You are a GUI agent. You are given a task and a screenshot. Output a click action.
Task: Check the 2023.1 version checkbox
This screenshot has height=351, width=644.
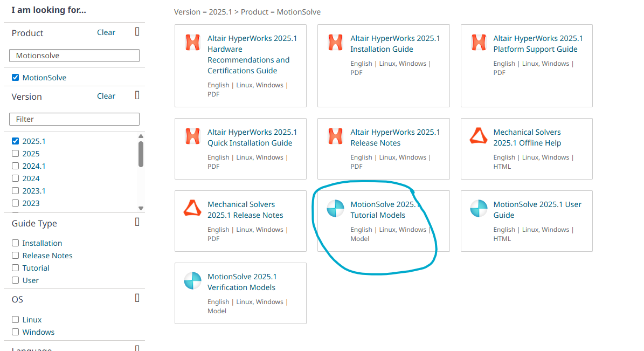pos(15,191)
